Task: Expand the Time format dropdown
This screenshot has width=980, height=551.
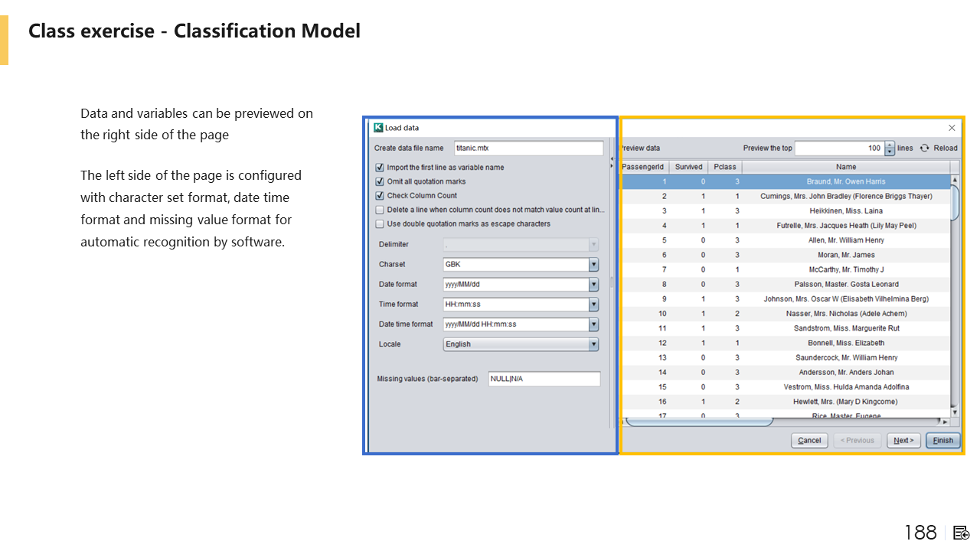Action: click(x=593, y=305)
